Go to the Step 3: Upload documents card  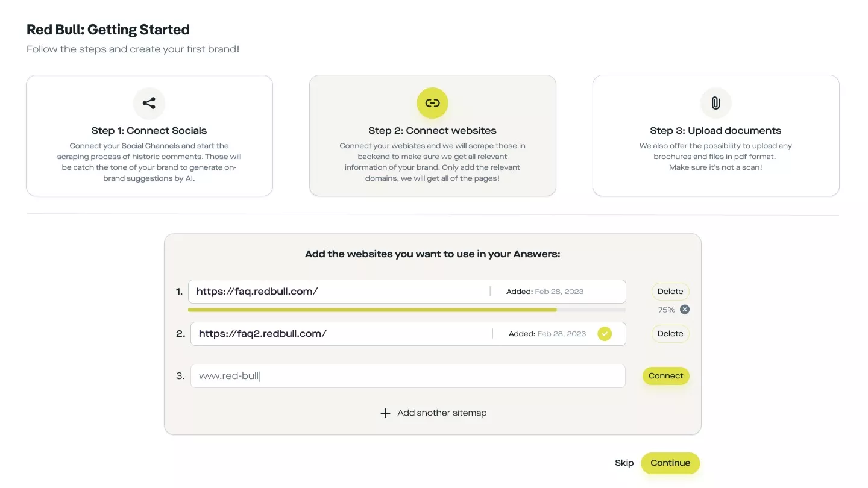pos(715,136)
